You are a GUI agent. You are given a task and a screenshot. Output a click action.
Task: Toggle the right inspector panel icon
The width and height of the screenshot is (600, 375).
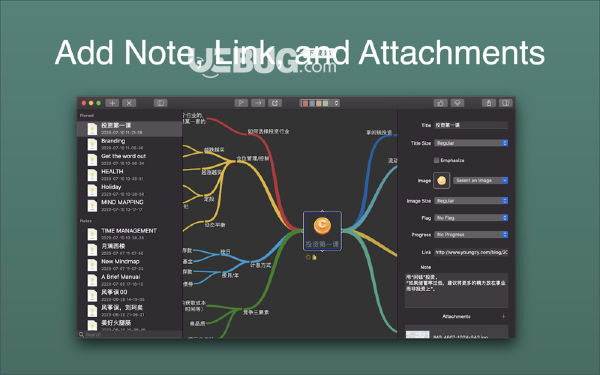(x=505, y=103)
